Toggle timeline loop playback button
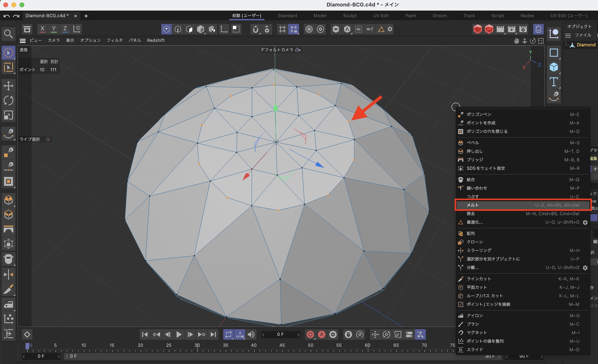598x364 pixels. click(x=228, y=334)
